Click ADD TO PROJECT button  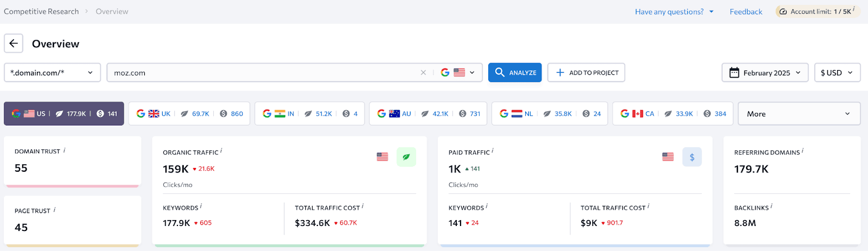point(586,72)
